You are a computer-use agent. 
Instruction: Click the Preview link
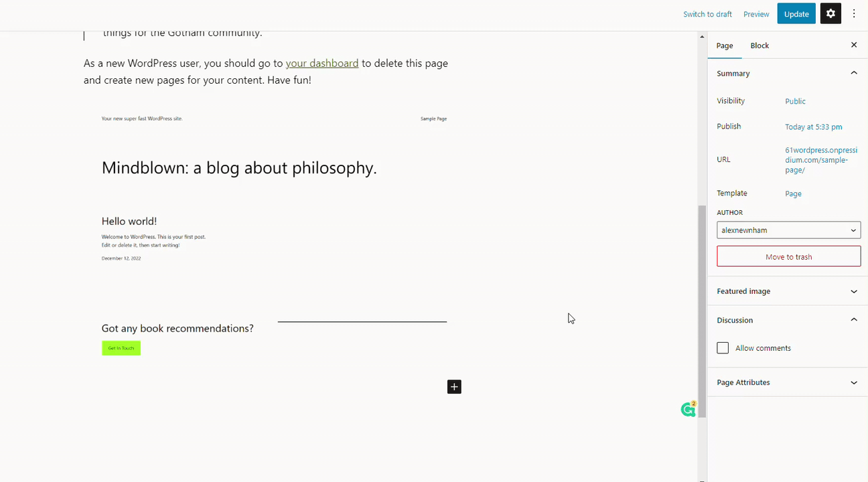756,14
